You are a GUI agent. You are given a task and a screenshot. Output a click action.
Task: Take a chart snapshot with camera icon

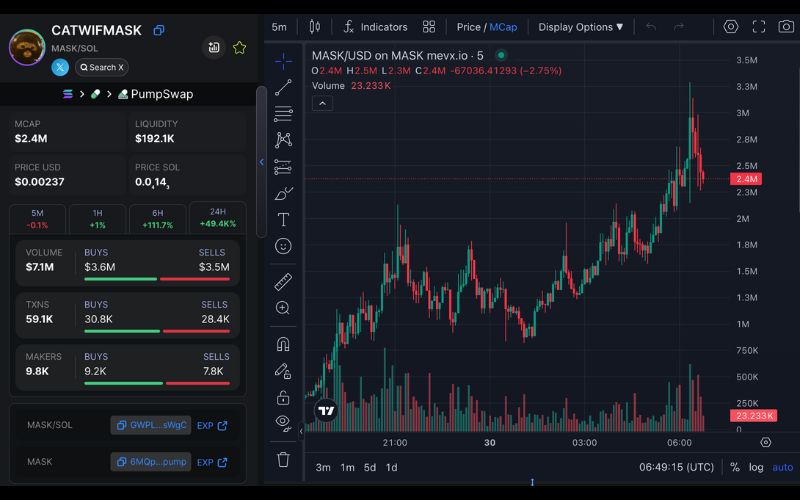click(786, 27)
